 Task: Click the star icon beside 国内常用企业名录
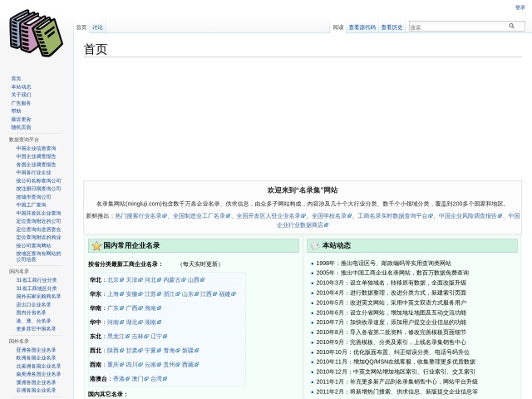pos(96,246)
